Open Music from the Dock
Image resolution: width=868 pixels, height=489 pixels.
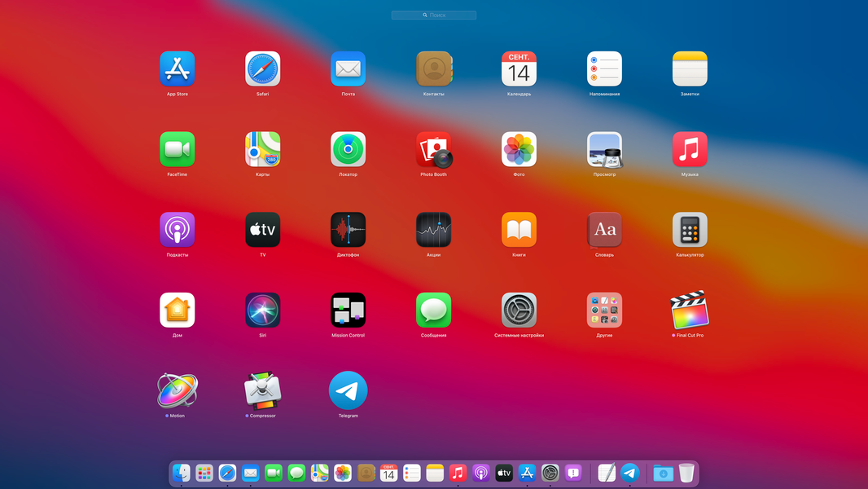click(x=458, y=473)
